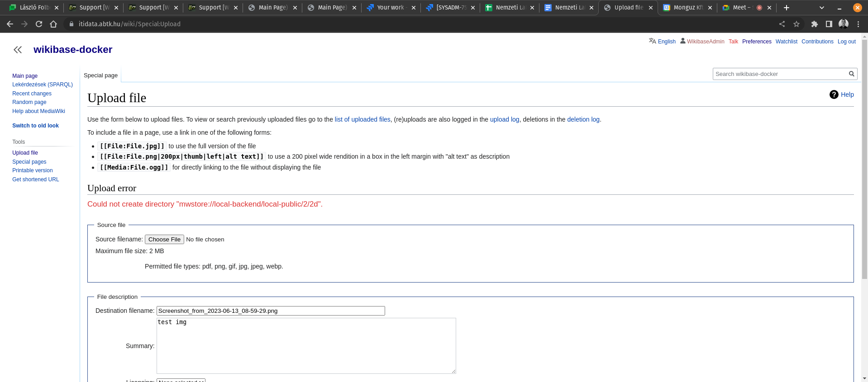
Task: Click the Help question mark icon
Action: point(834,94)
